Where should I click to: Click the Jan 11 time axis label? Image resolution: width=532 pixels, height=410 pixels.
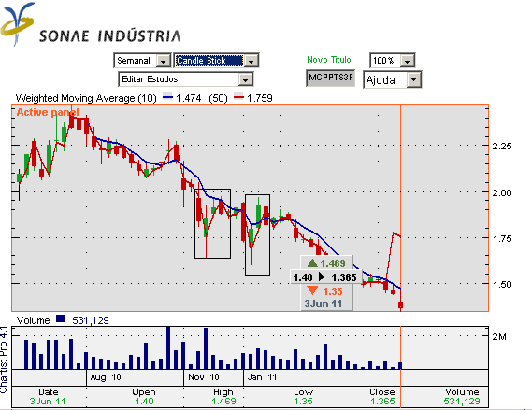[262, 377]
